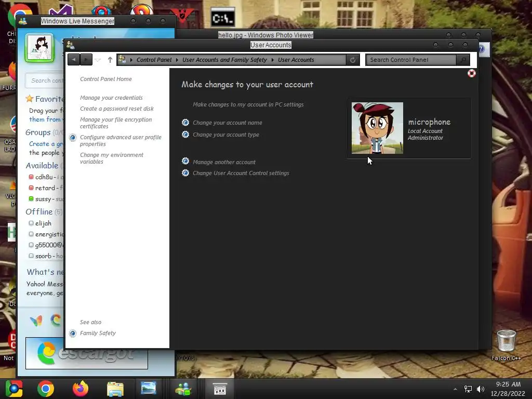Open Chrome from the taskbar

[46, 389]
